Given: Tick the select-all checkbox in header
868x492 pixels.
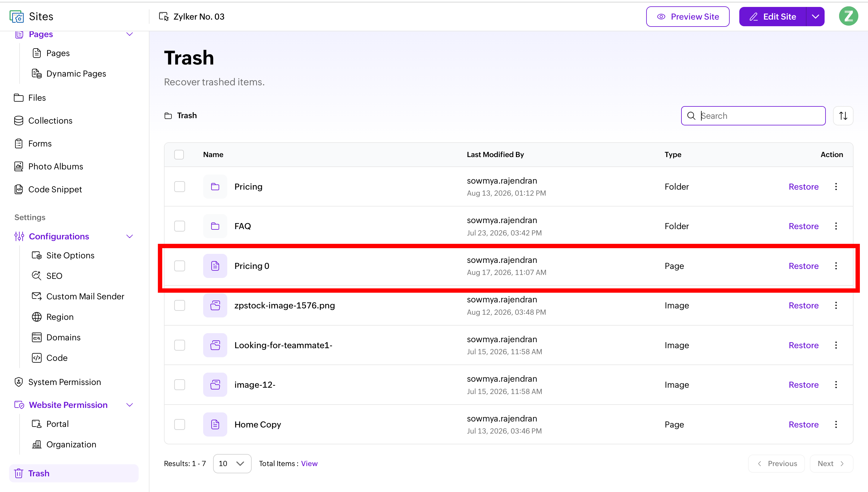Looking at the screenshot, I should (179, 154).
